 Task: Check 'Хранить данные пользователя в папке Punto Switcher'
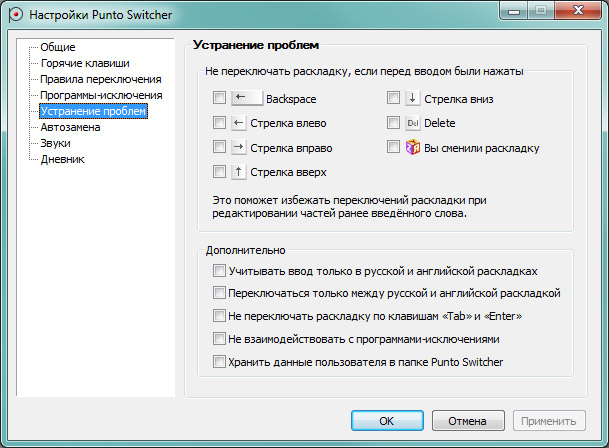click(x=220, y=361)
